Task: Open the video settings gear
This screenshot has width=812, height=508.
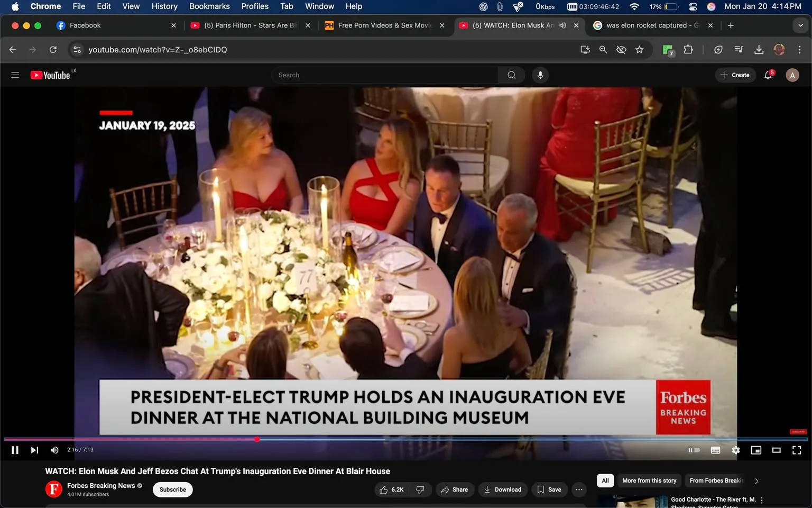Action: (x=735, y=450)
